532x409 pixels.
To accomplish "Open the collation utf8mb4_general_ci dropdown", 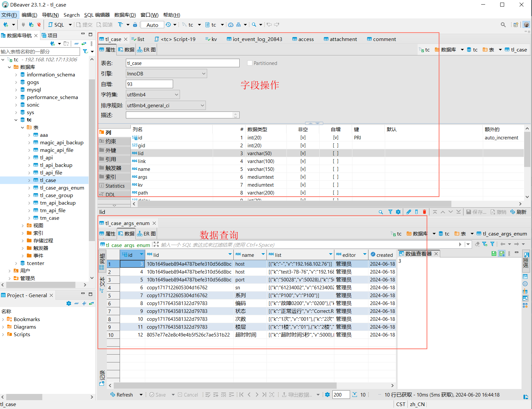I will coord(166,105).
